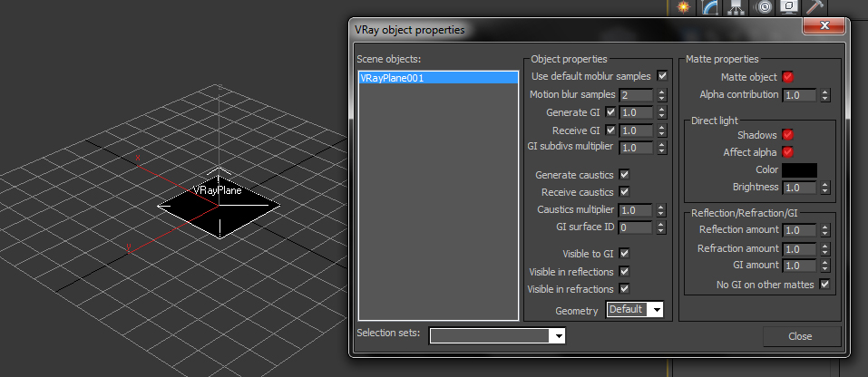Toggle the Affect alpha checkbox

click(x=788, y=152)
